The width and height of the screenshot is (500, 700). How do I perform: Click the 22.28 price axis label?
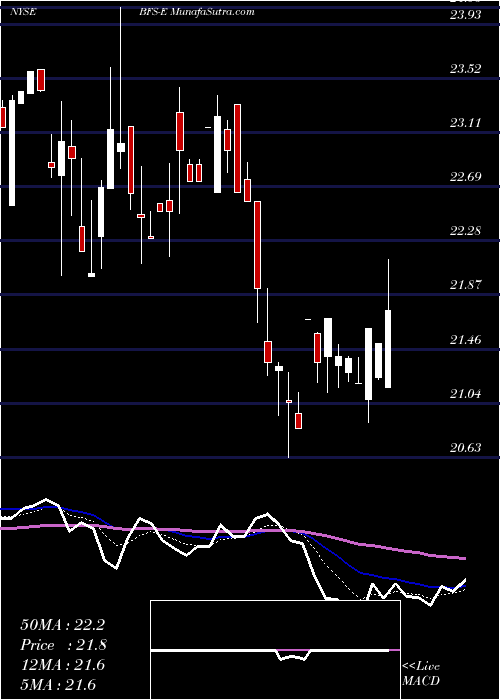tap(466, 231)
